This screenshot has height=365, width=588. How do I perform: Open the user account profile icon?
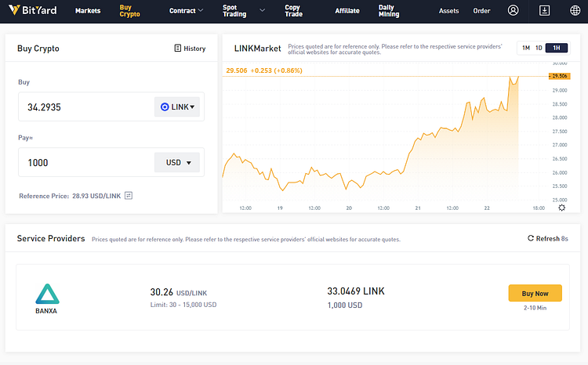tap(513, 10)
